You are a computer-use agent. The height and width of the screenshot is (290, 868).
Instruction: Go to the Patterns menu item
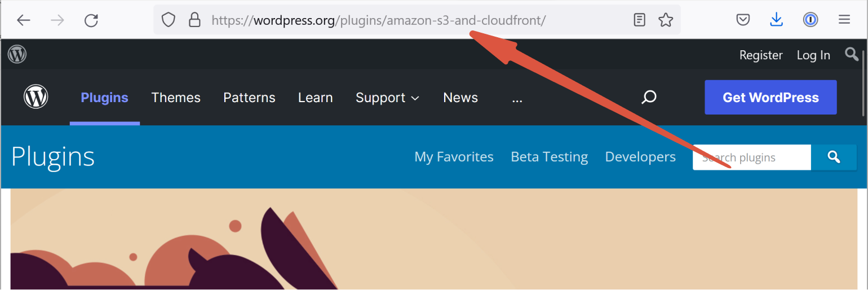(x=249, y=98)
